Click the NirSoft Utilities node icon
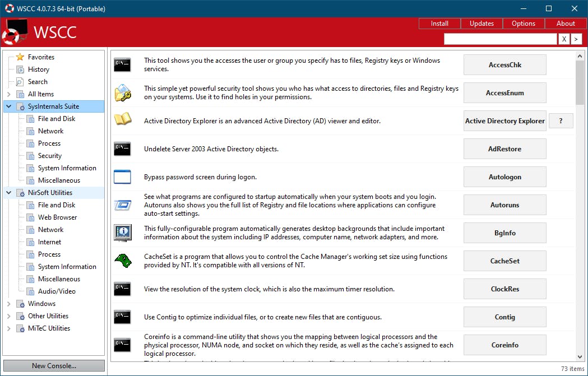The width and height of the screenshot is (588, 376). [21, 193]
